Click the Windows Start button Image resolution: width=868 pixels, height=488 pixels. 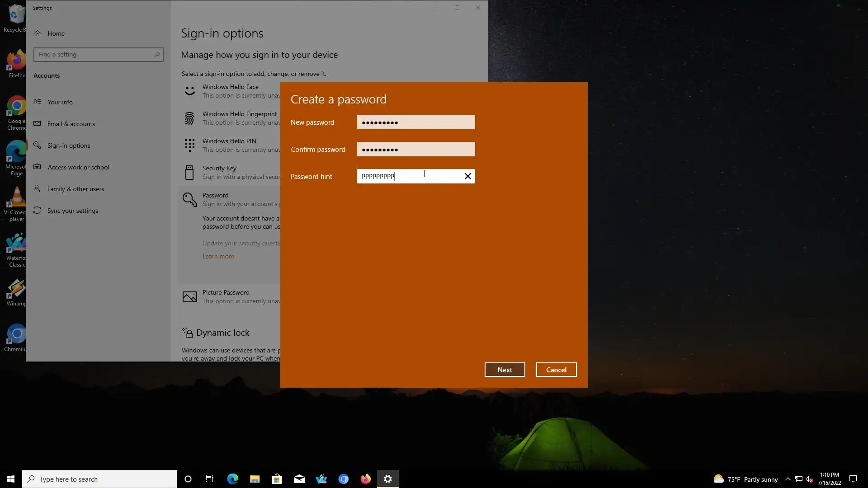(11, 479)
